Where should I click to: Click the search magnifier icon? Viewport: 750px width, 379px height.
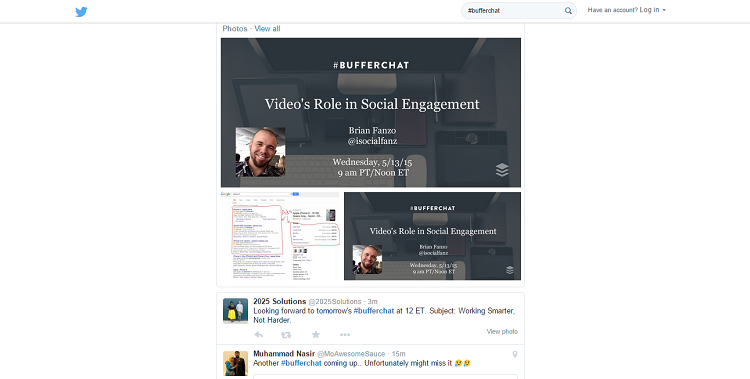click(568, 11)
